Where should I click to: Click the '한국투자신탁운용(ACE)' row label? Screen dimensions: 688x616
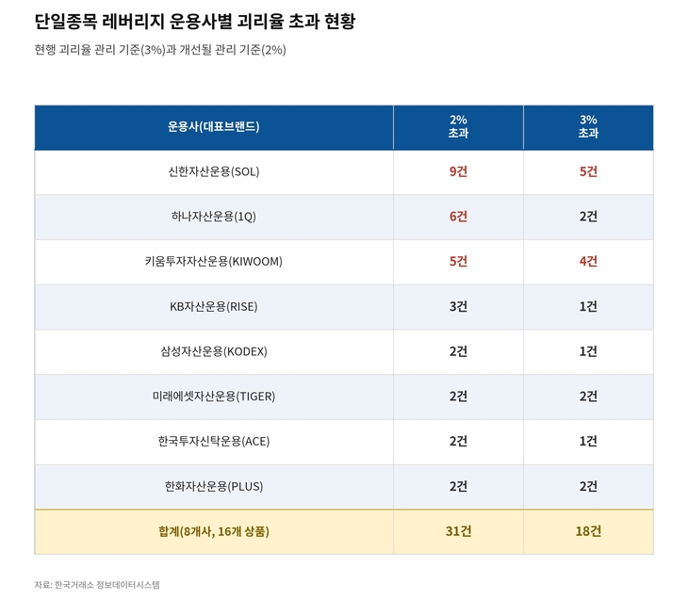coord(214,442)
